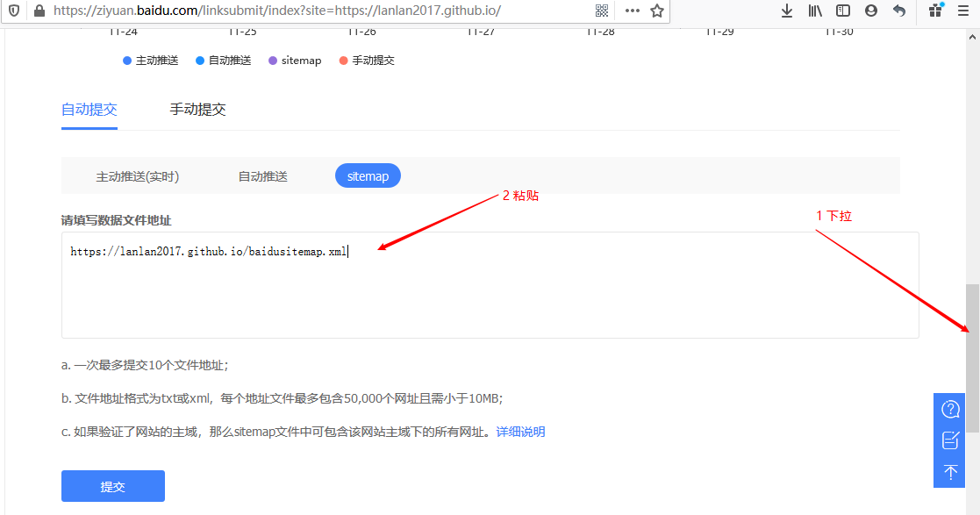Click the padlock site security icon
This screenshot has width=980, height=515.
(x=39, y=11)
